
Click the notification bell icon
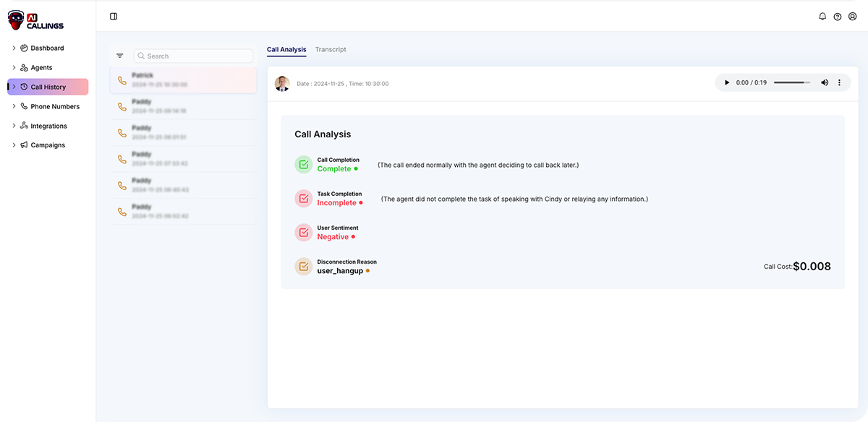(x=822, y=17)
